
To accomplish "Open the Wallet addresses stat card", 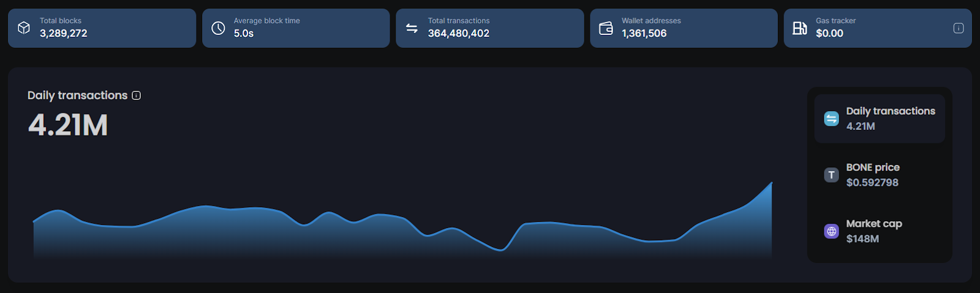I will [684, 28].
